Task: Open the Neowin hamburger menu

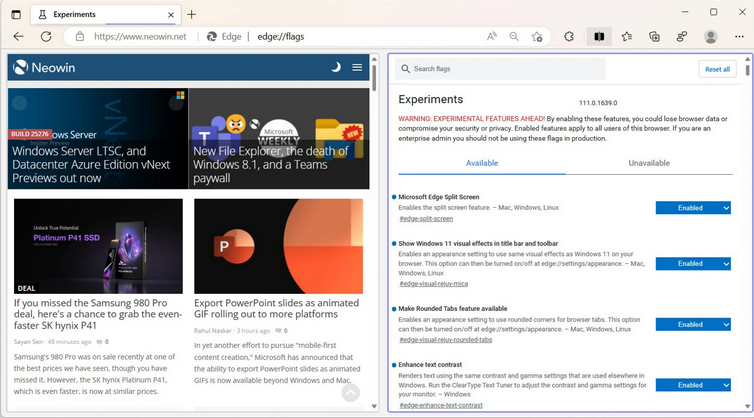Action: pos(358,67)
